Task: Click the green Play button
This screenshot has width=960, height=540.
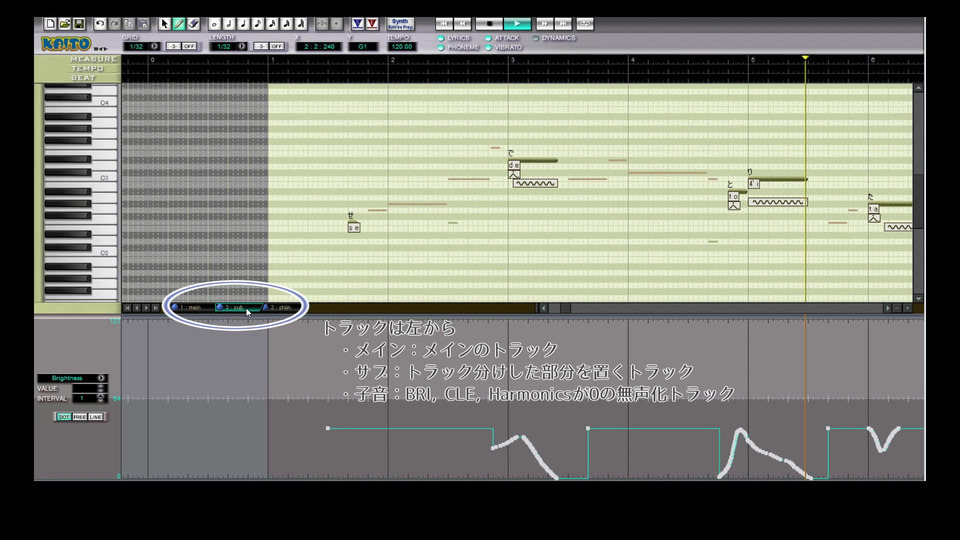Action: 517,24
